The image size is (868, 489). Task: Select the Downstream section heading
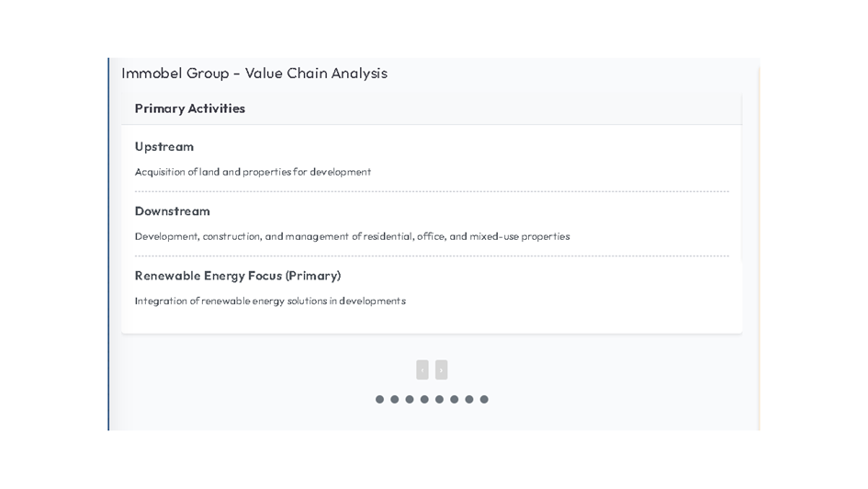173,211
